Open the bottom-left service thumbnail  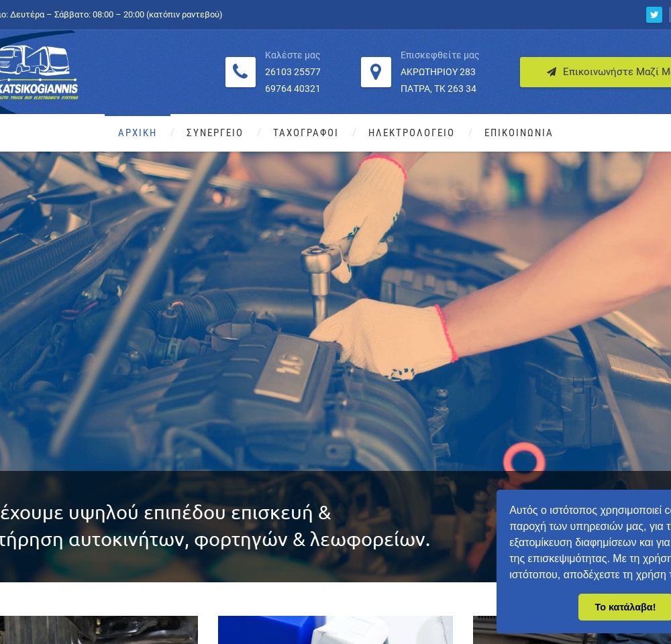[99, 630]
